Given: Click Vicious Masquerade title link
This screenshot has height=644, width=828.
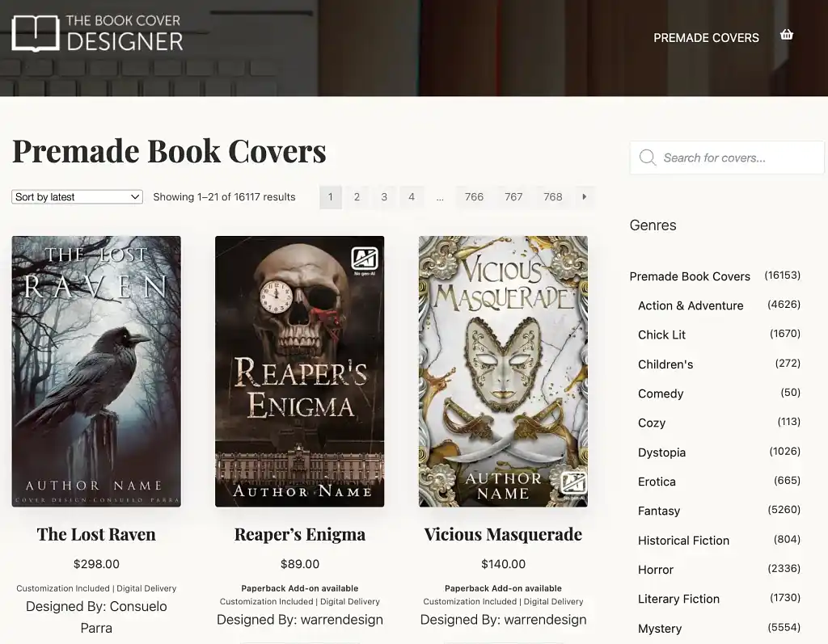Looking at the screenshot, I should (503, 534).
